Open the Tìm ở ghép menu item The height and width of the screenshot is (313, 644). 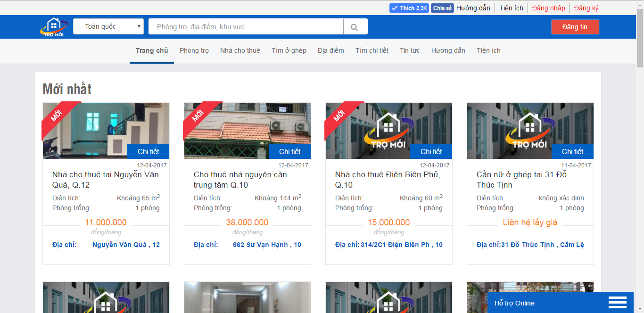point(289,50)
